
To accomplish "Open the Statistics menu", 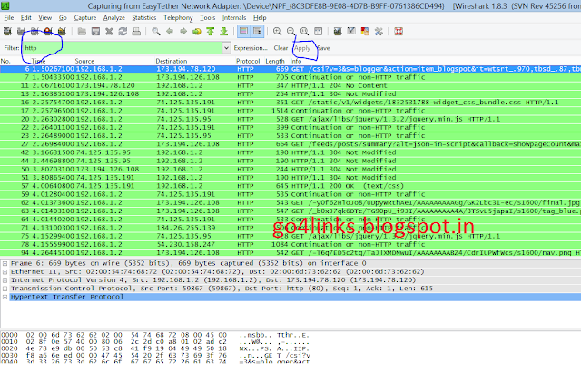I will click(144, 18).
